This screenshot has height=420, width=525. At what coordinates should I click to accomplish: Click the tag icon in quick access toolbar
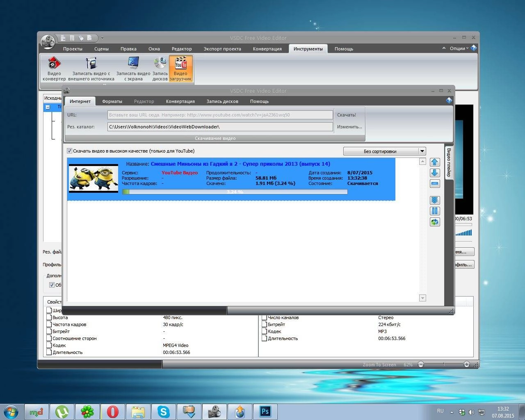click(x=81, y=38)
